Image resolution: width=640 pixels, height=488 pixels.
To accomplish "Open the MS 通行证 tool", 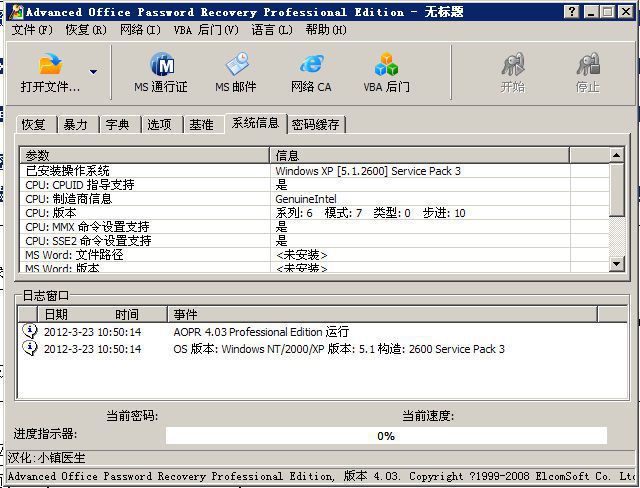I will click(x=161, y=72).
